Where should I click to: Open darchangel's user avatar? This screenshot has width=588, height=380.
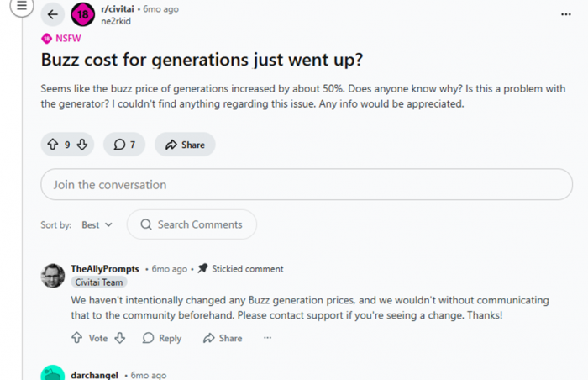[x=53, y=374]
